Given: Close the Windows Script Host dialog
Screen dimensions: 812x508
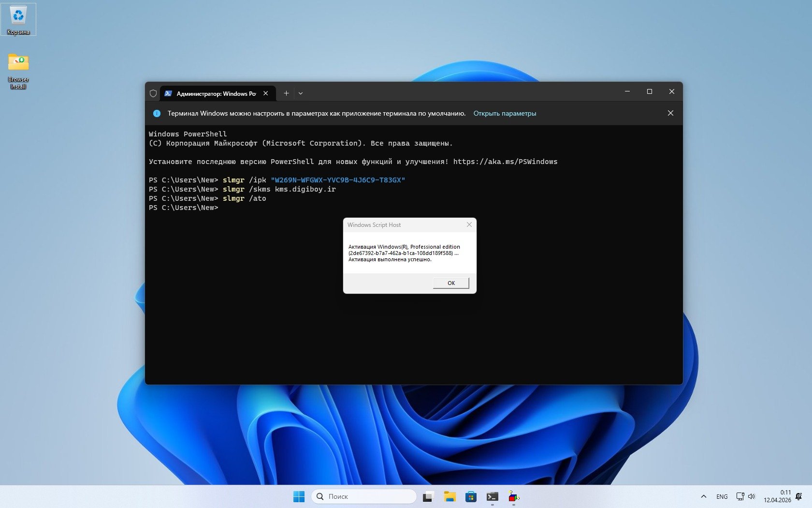Looking at the screenshot, I should pyautogui.click(x=469, y=224).
